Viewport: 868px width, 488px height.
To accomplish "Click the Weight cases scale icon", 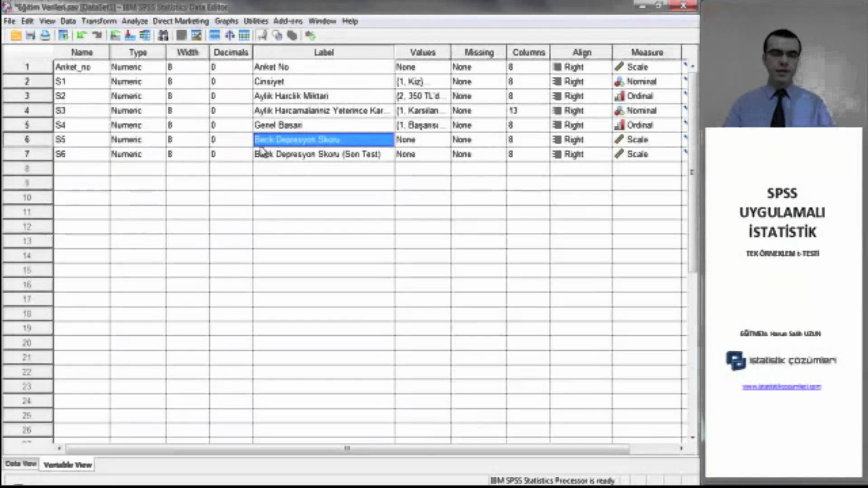I will tap(230, 35).
